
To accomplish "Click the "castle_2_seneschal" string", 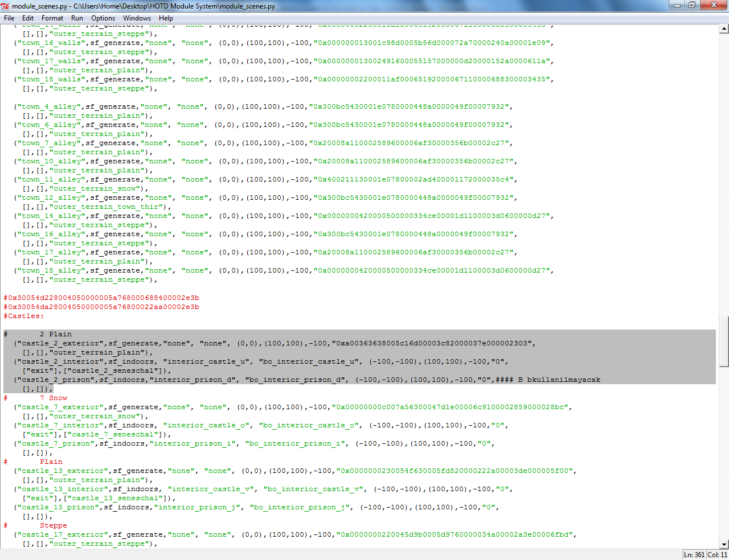I will pyautogui.click(x=115, y=370).
